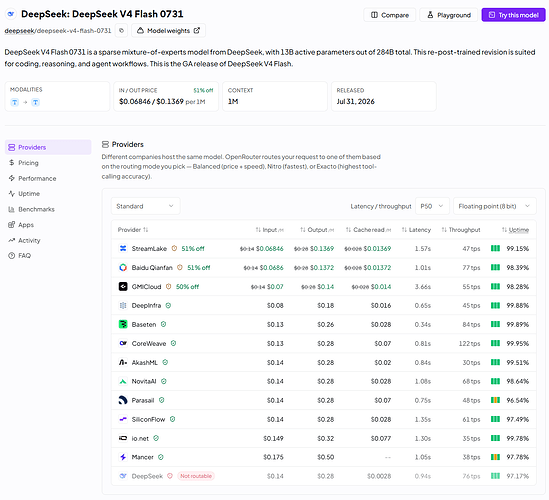
Task: Open the Model weights link
Action: click(x=168, y=31)
